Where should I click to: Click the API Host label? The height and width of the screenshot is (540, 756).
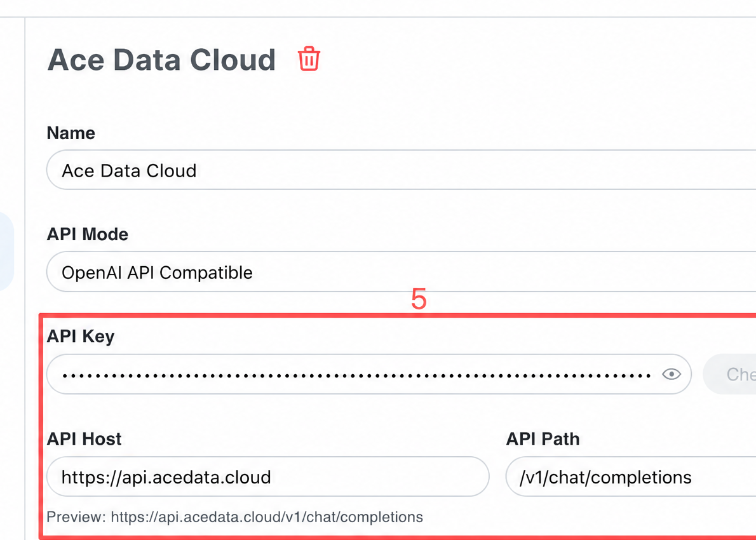pyautogui.click(x=84, y=439)
